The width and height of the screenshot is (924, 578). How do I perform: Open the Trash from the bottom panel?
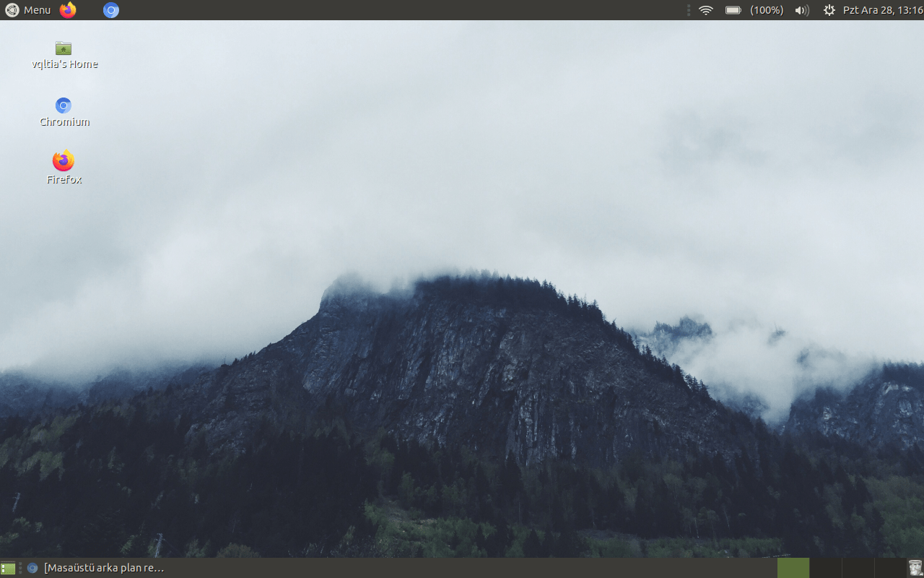click(x=915, y=568)
